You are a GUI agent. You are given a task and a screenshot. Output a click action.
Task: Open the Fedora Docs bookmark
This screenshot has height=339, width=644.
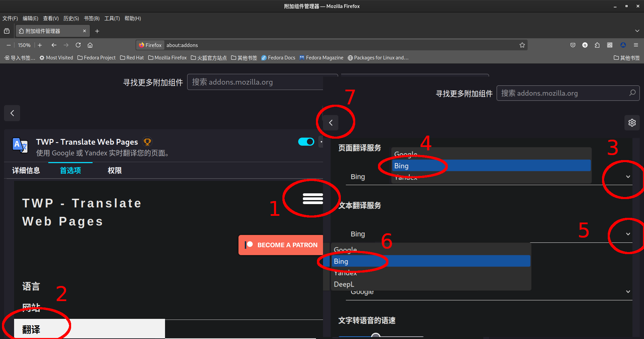coord(278,58)
